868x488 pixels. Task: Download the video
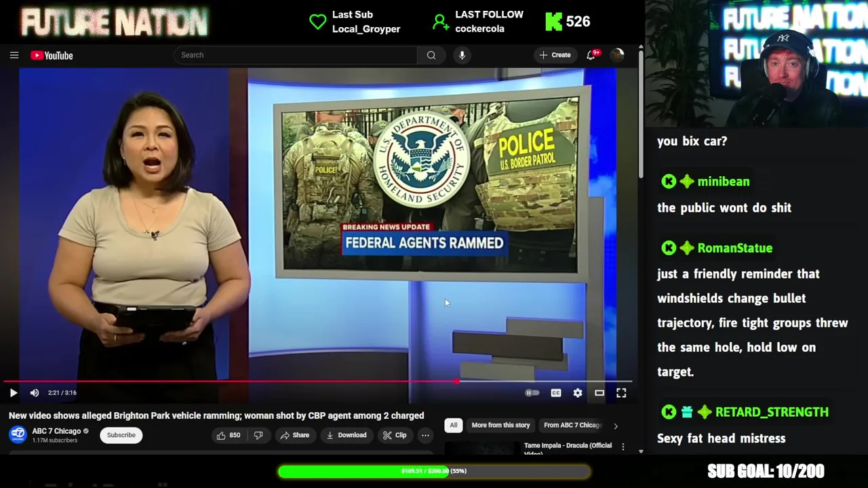pyautogui.click(x=346, y=435)
